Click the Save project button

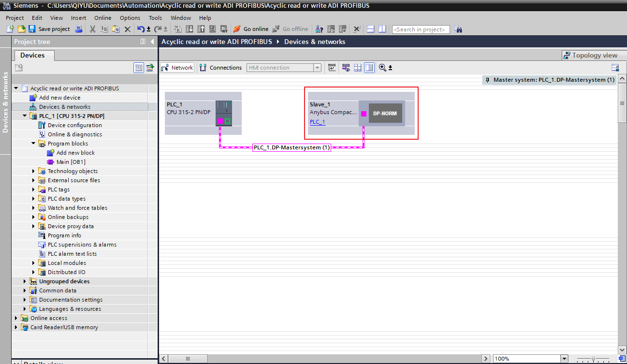[x=49, y=29]
